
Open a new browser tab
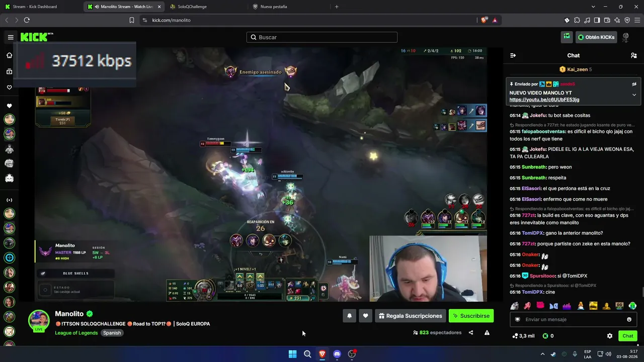[x=337, y=7]
